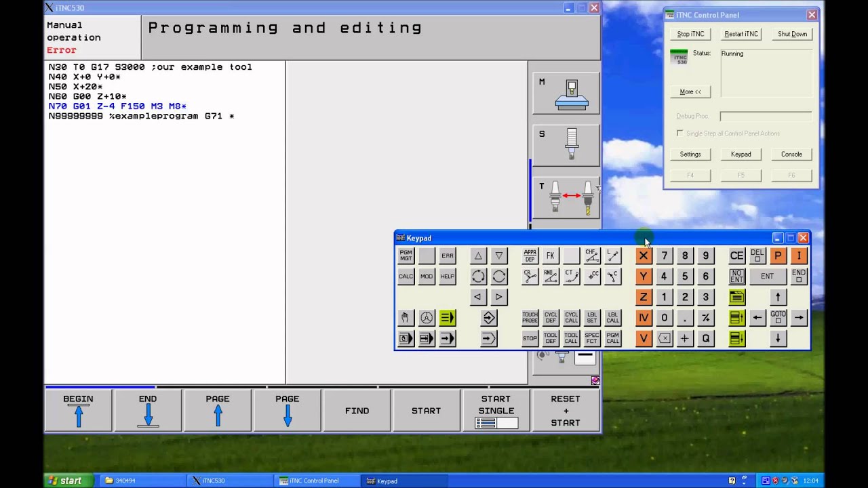Open the HELP key on keypad

click(448, 277)
